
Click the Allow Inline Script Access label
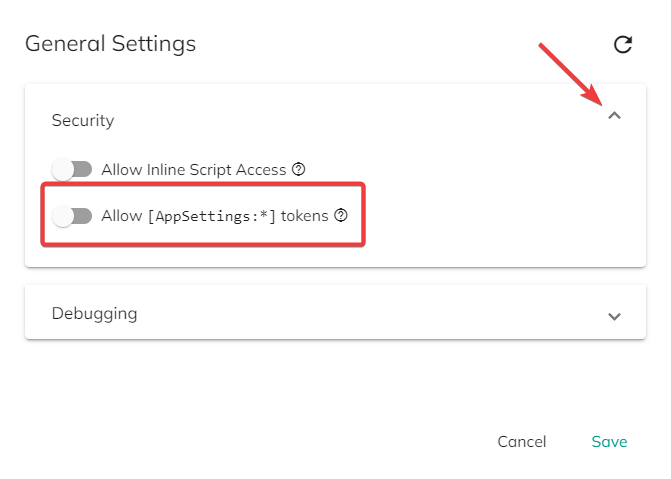click(193, 170)
